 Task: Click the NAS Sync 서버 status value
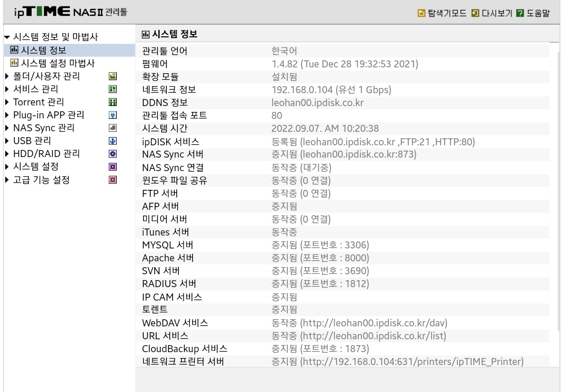(x=344, y=154)
